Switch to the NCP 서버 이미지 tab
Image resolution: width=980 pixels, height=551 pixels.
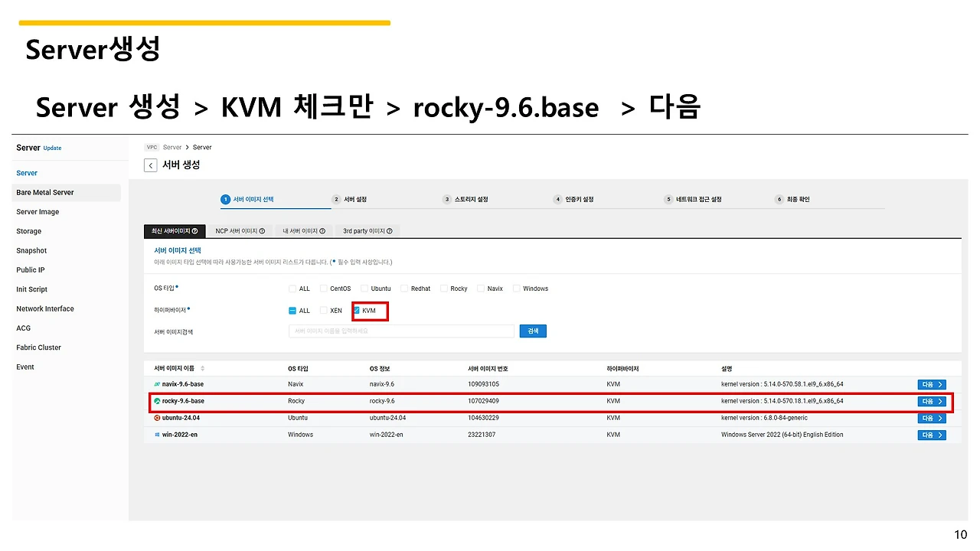(x=240, y=231)
